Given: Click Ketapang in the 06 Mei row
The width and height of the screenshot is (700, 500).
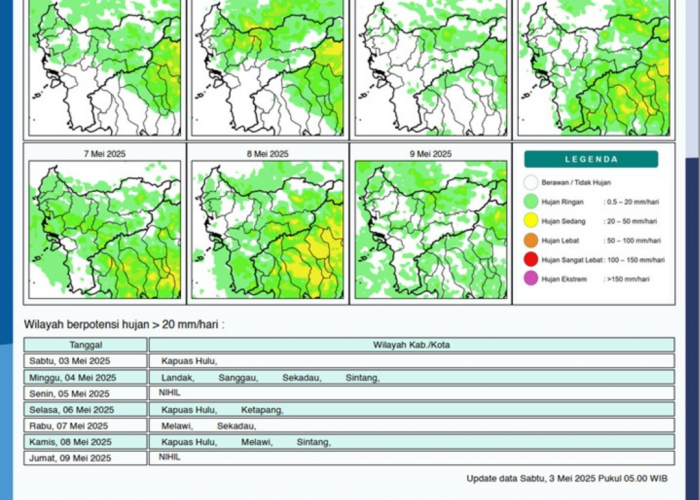Looking at the screenshot, I should (x=262, y=410).
